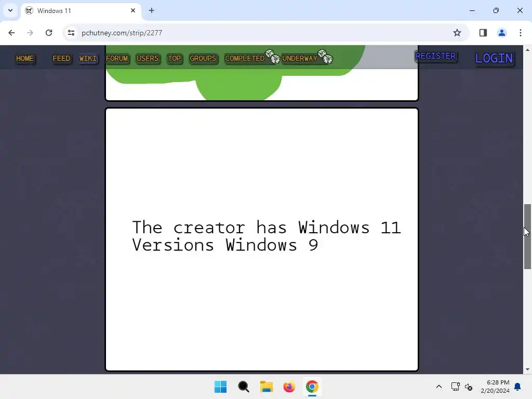The width and height of the screenshot is (532, 399).
Task: Open the COMPLETED nav link
Action: 245,58
